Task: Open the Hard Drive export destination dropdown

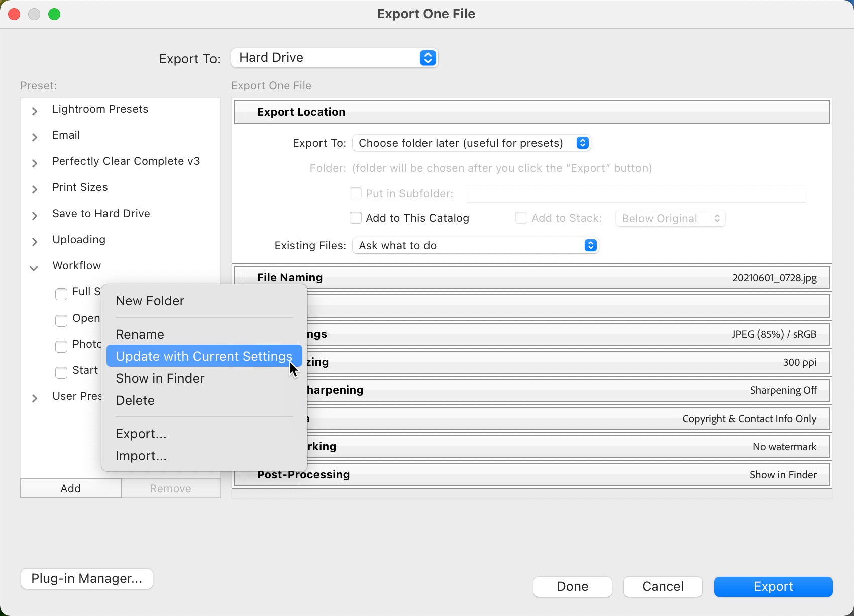Action: point(334,58)
